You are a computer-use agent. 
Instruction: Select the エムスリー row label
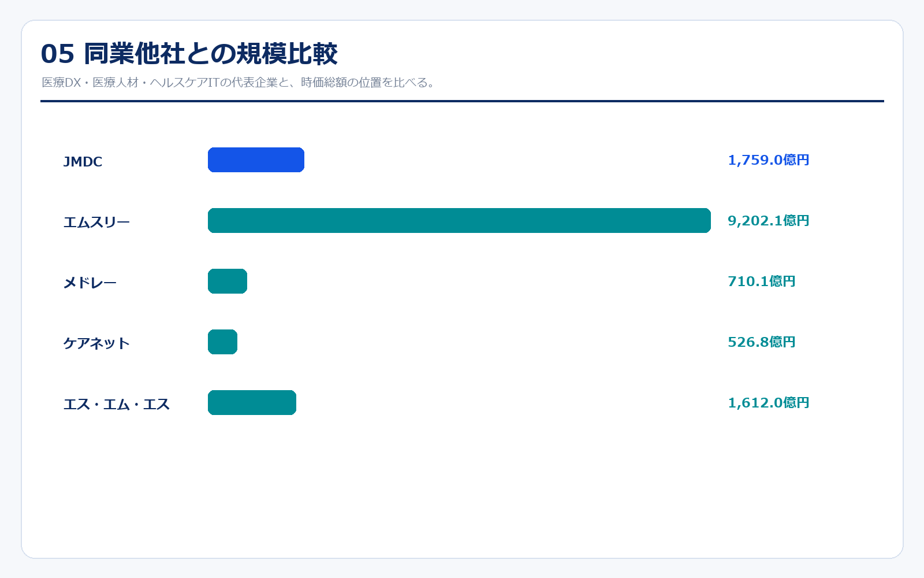click(96, 223)
